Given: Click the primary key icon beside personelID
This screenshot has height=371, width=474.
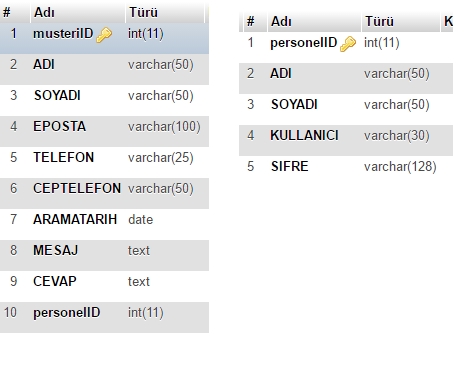Looking at the screenshot, I should point(348,44).
